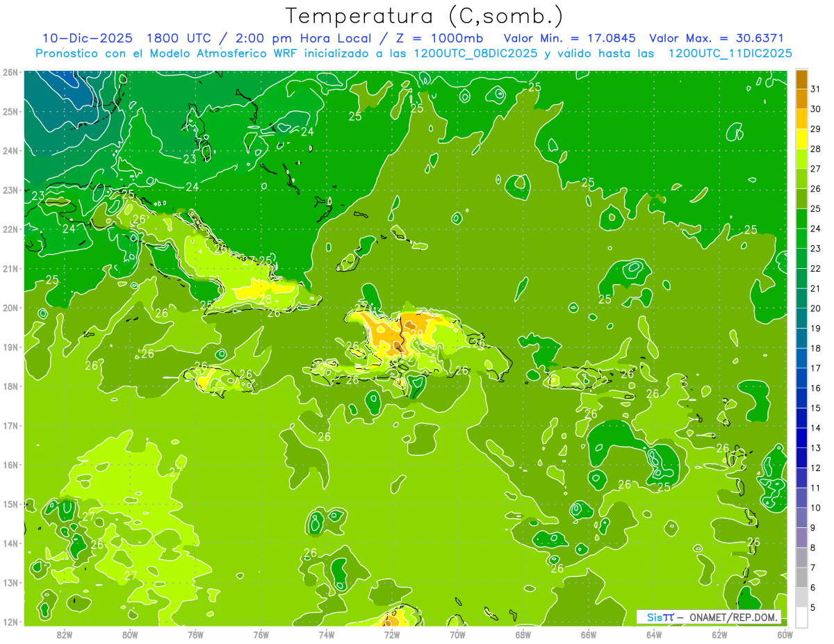Pick the lime color bar segment between 26 and 27
This screenshot has height=644, width=834.
[801, 179]
